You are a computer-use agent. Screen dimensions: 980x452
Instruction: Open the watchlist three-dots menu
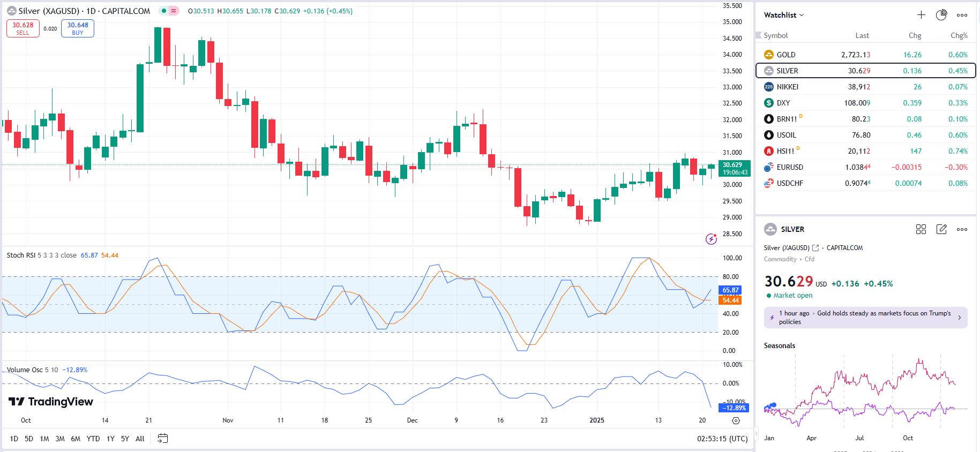click(962, 15)
